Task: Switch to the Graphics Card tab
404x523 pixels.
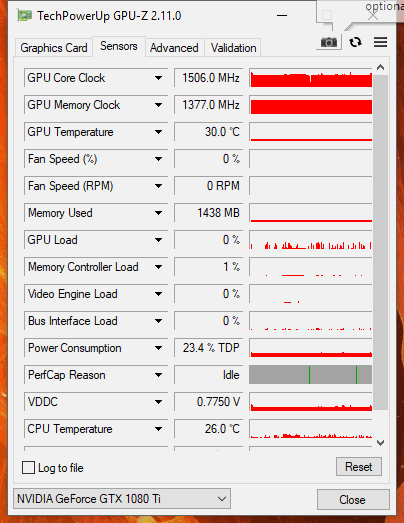Action: (x=54, y=48)
